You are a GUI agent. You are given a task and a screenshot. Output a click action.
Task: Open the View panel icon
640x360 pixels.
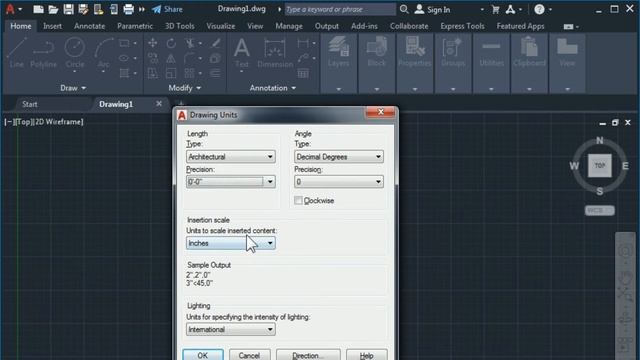point(567,51)
